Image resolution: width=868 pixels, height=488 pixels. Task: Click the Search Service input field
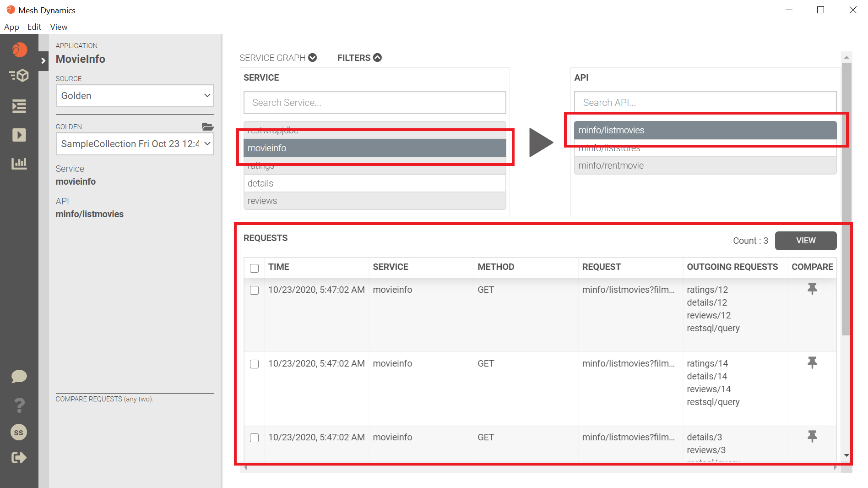375,103
